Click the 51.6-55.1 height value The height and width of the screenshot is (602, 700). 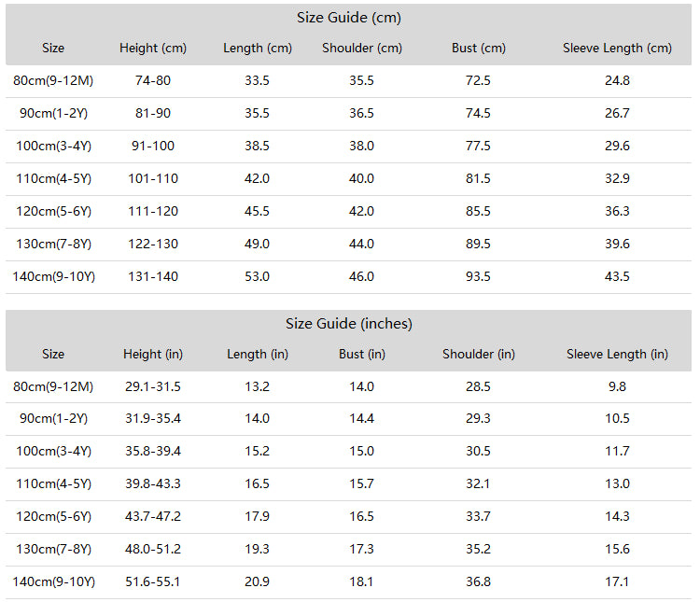153,581
